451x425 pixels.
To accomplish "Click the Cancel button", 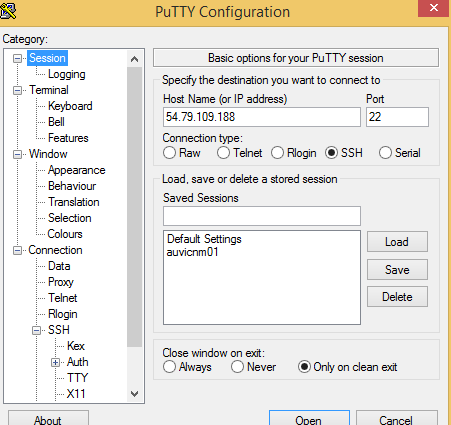I will [396, 418].
